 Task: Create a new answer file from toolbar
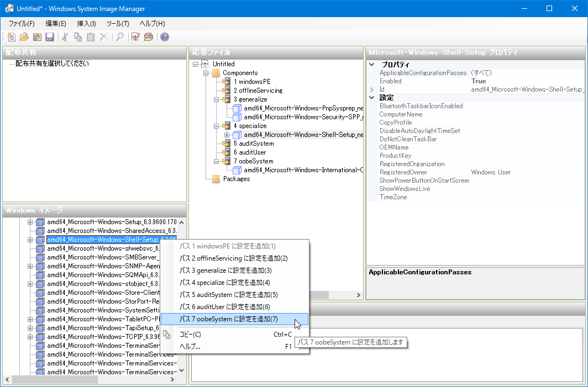[12, 37]
